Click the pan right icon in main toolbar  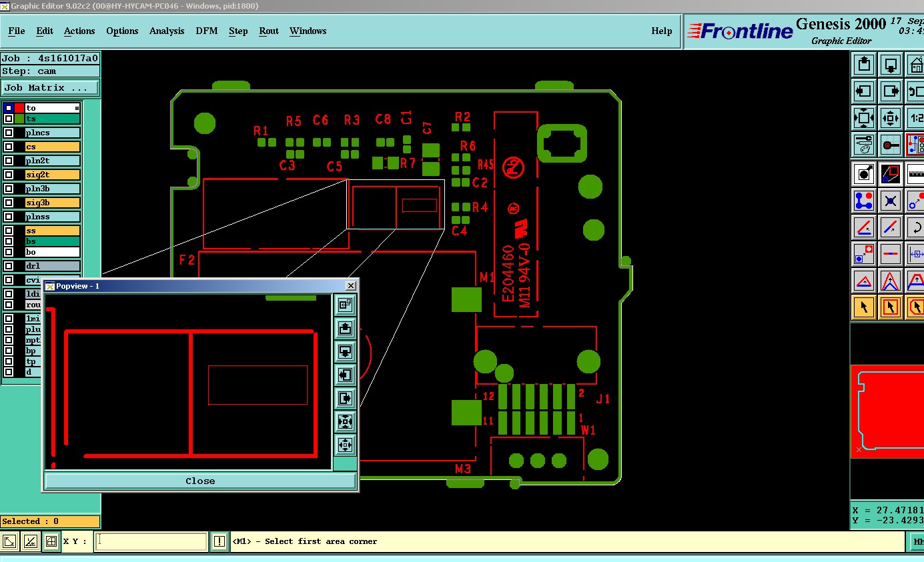pyautogui.click(x=891, y=91)
